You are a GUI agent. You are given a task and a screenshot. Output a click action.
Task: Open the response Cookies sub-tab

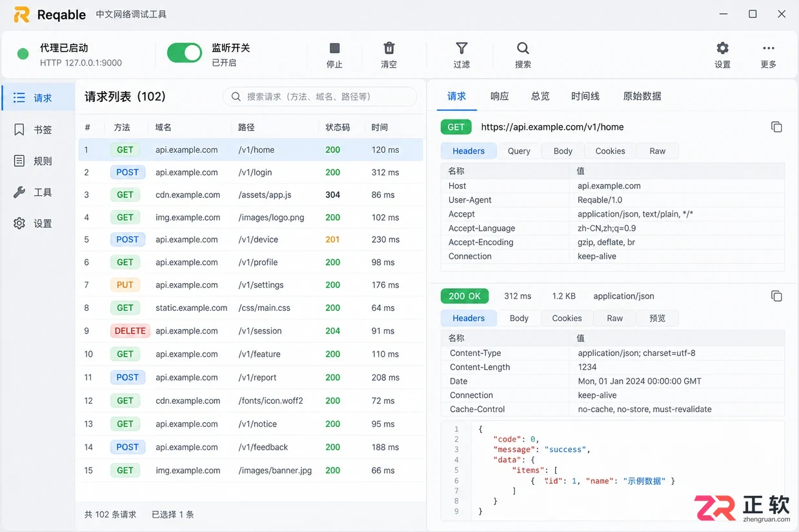(567, 318)
